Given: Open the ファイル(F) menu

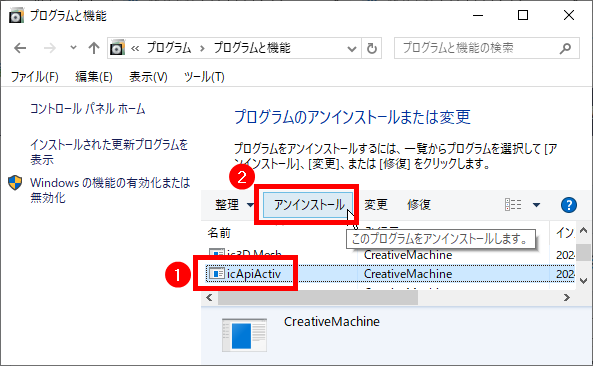Looking at the screenshot, I should 35,77.
